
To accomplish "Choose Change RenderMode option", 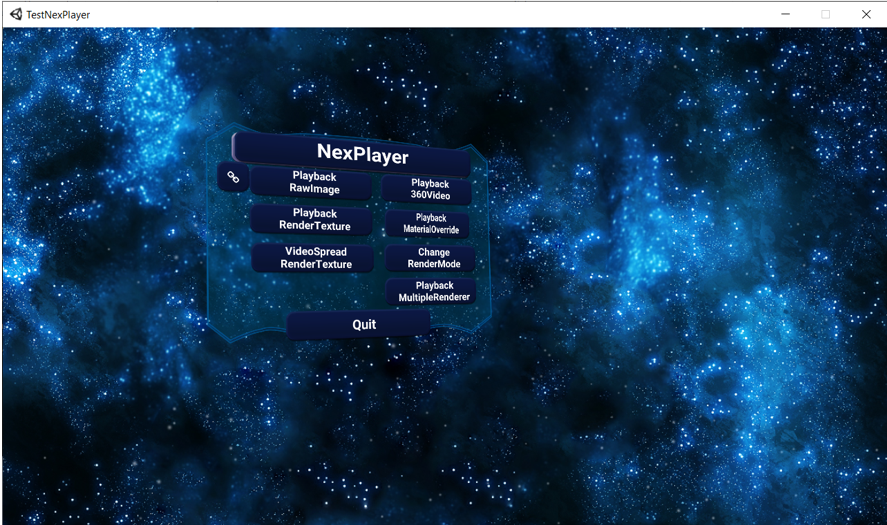I will pyautogui.click(x=431, y=258).
